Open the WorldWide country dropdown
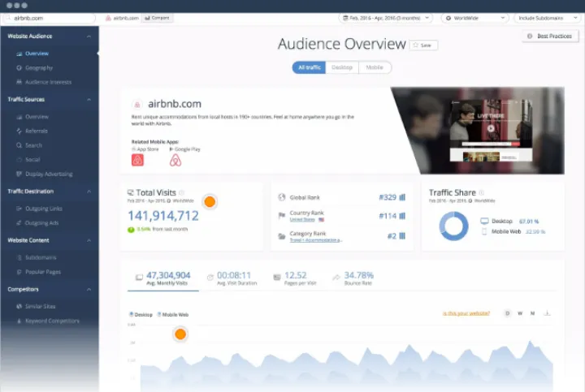 click(x=474, y=17)
